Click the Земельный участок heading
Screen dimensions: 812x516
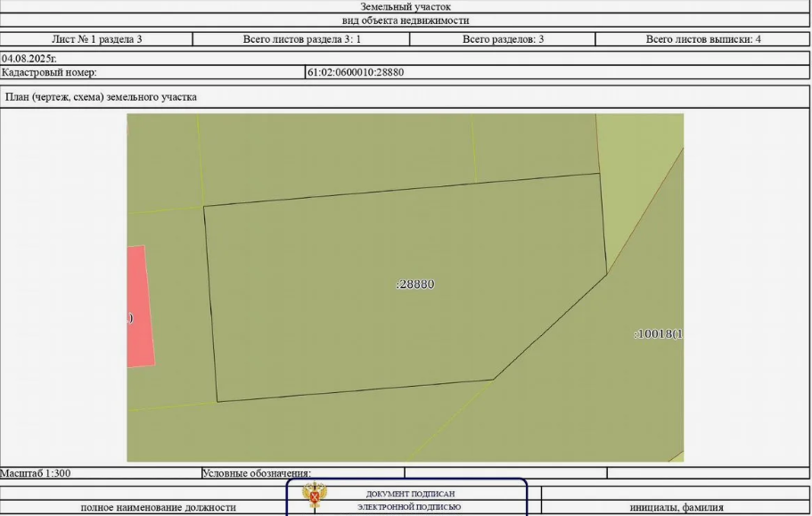coord(406,7)
